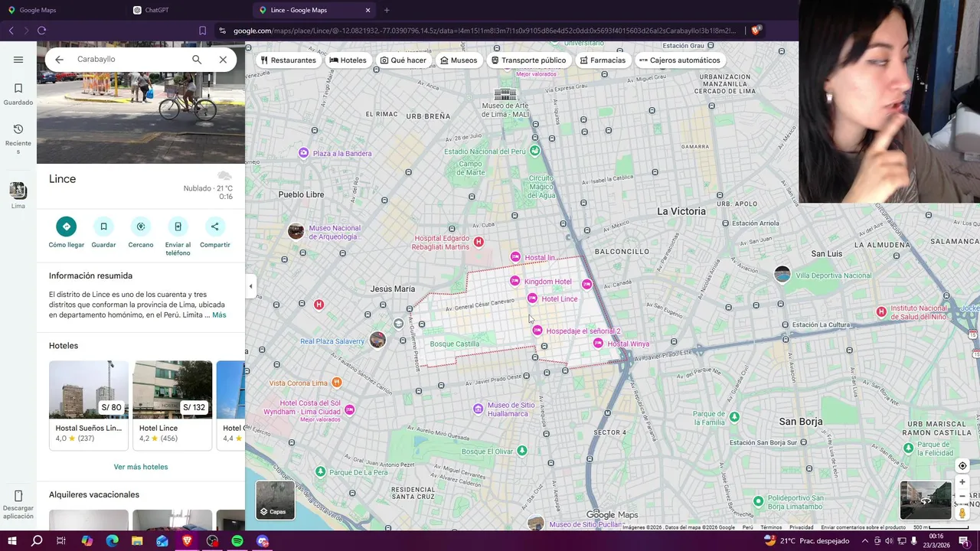Click Cercano nearby button
Viewport: 980px width, 551px height.
coord(141,233)
